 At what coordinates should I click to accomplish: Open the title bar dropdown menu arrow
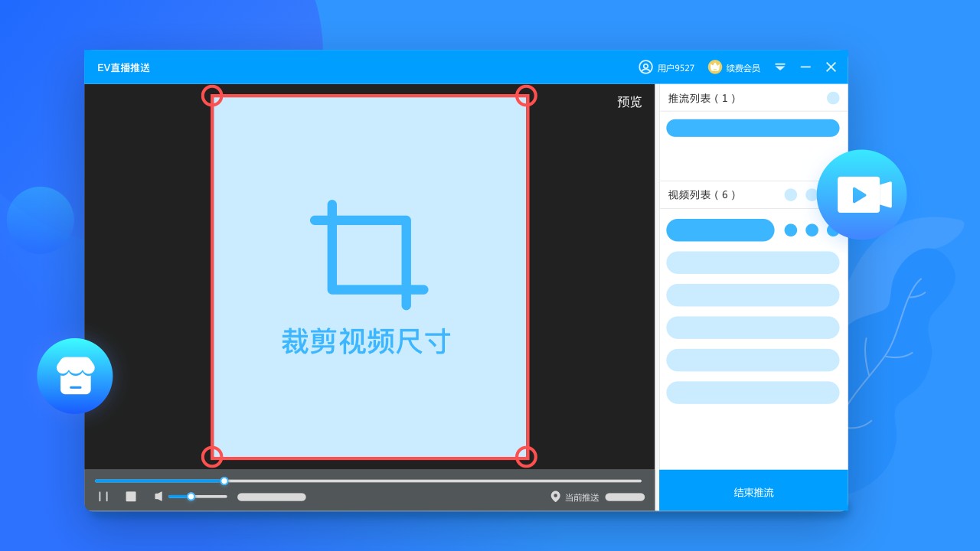tap(780, 67)
